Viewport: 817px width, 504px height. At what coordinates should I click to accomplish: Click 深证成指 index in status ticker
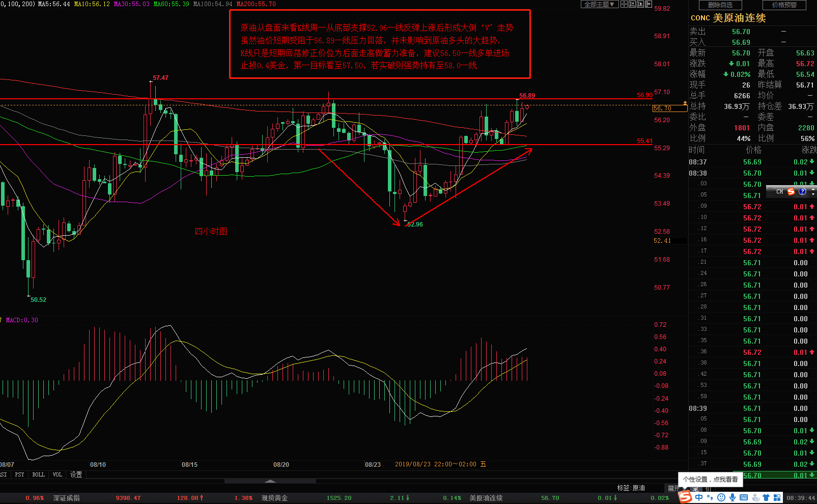coord(67,498)
